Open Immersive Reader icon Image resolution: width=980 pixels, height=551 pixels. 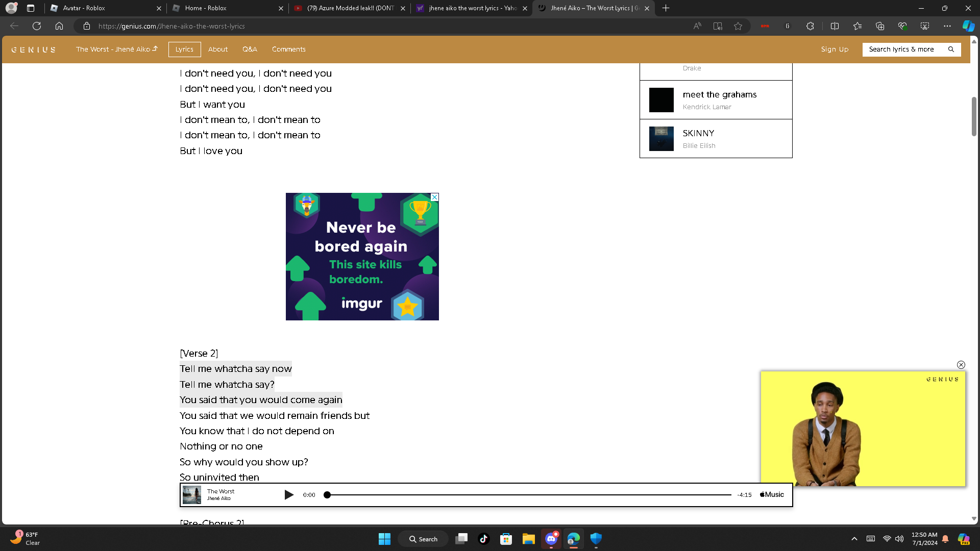tap(718, 26)
